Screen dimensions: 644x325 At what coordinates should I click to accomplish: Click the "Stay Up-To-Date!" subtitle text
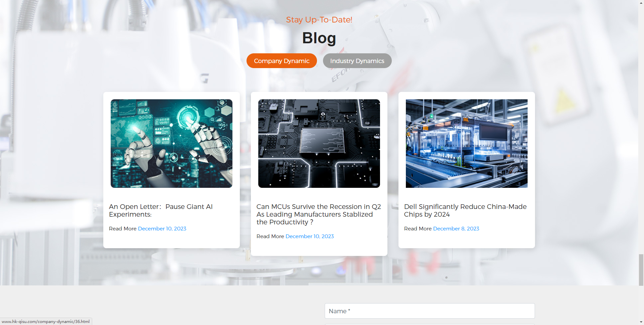(x=319, y=20)
